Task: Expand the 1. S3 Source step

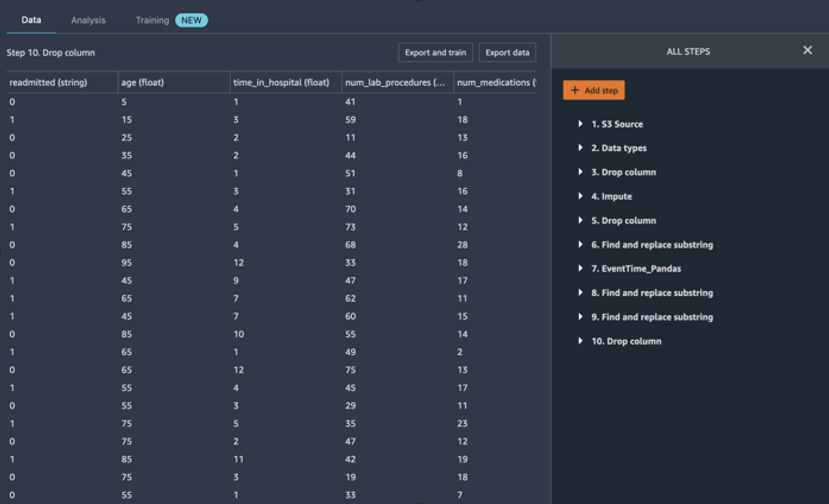Action: click(580, 124)
